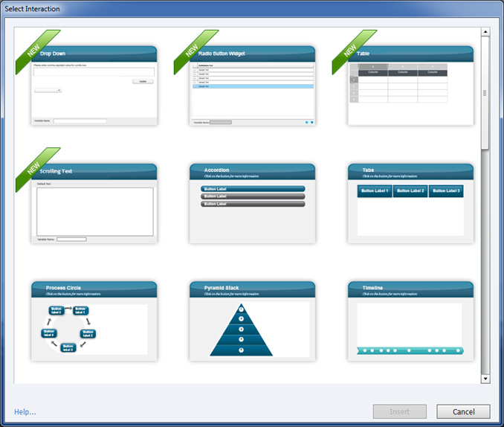
Task: Click the vertical scrollbar thumb
Action: 485,93
